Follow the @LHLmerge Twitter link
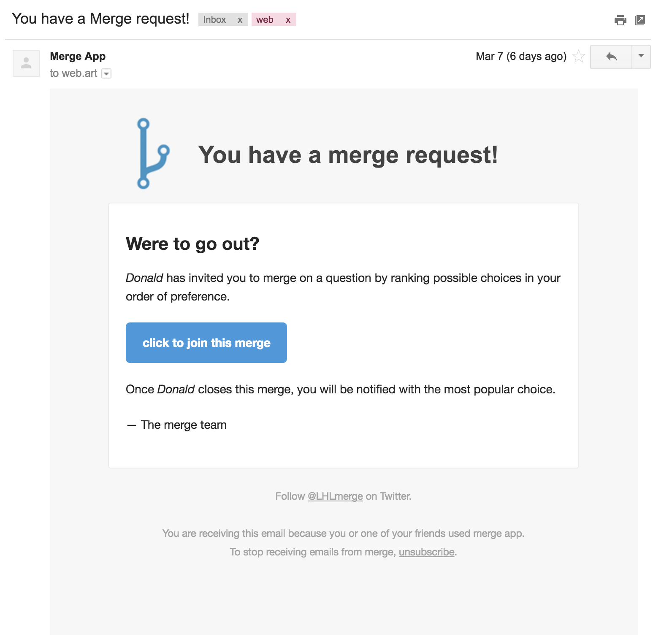 [x=335, y=496]
